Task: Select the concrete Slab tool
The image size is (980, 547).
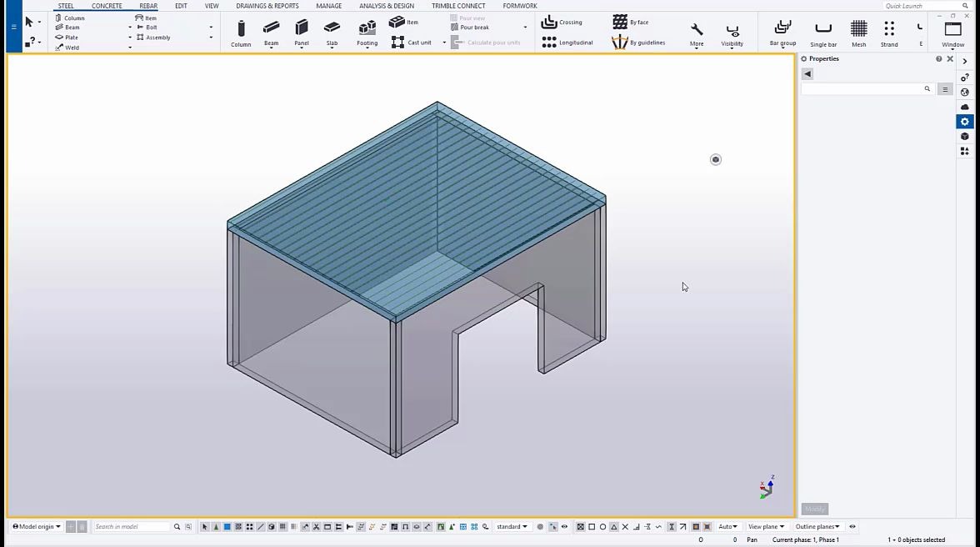Action: coord(332,33)
